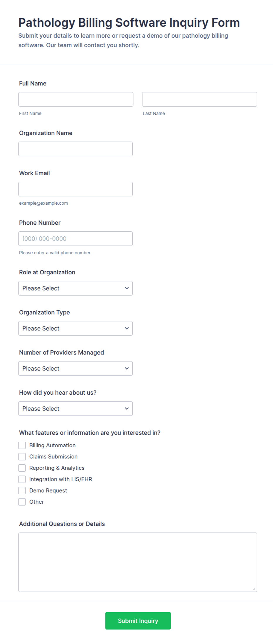Enable the Reporting & Analytics option

pos(22,468)
